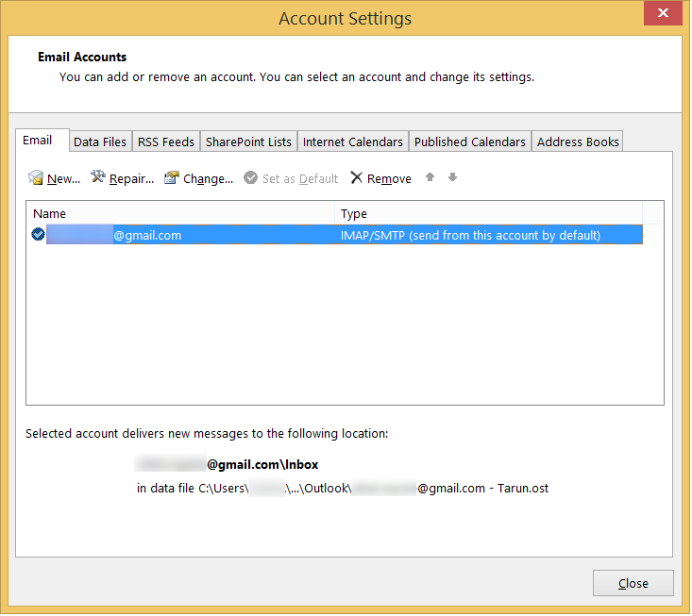Click the New... label to add an account

coord(63,179)
